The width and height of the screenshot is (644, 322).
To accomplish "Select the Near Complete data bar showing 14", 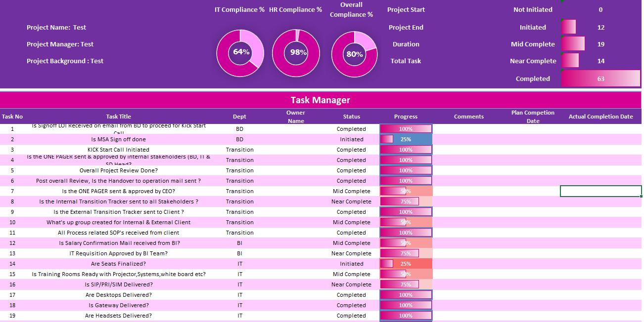I will pyautogui.click(x=570, y=61).
